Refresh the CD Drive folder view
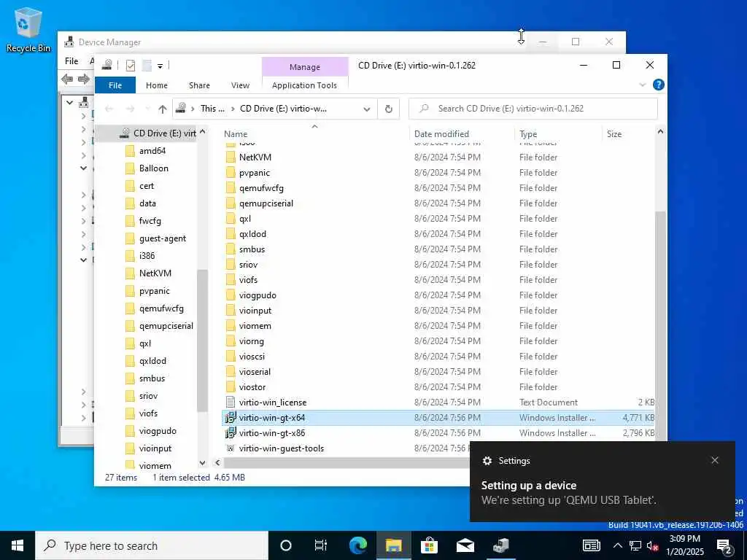 coord(389,109)
